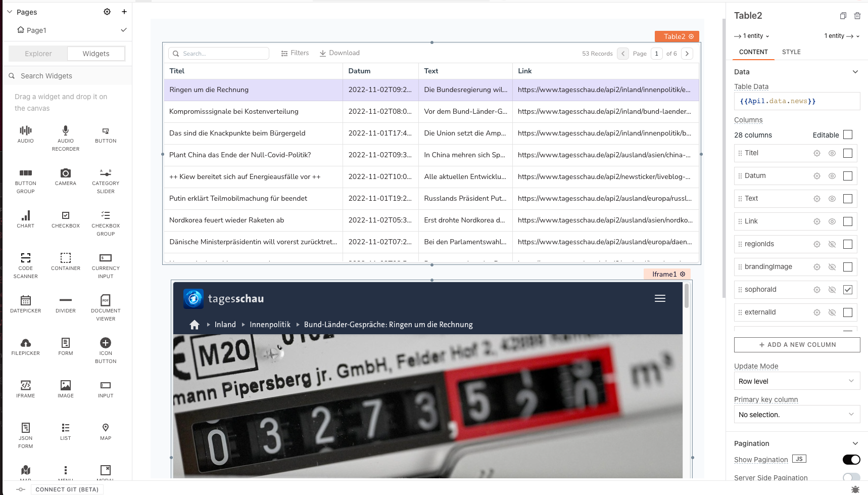
Task: Choose the Input widget icon
Action: point(106,385)
